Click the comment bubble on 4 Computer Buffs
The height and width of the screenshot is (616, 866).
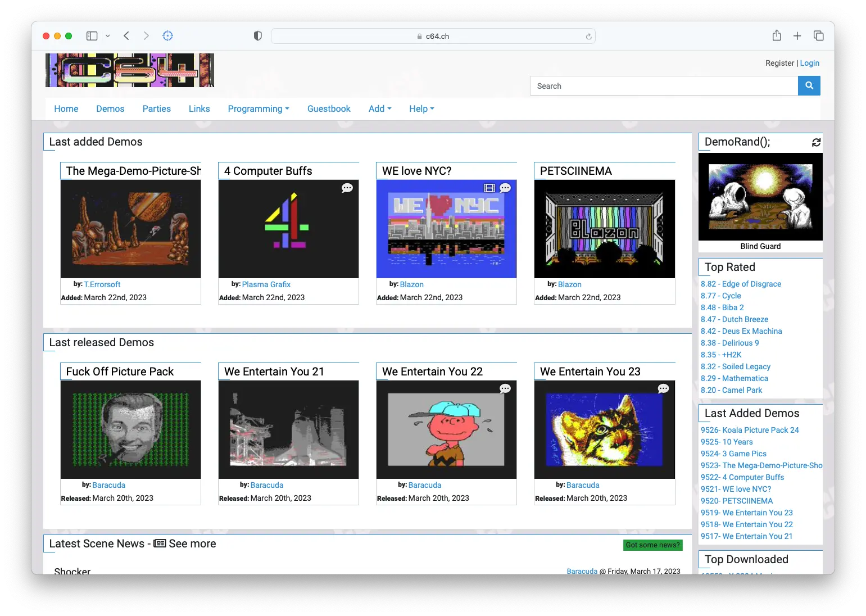click(x=347, y=188)
